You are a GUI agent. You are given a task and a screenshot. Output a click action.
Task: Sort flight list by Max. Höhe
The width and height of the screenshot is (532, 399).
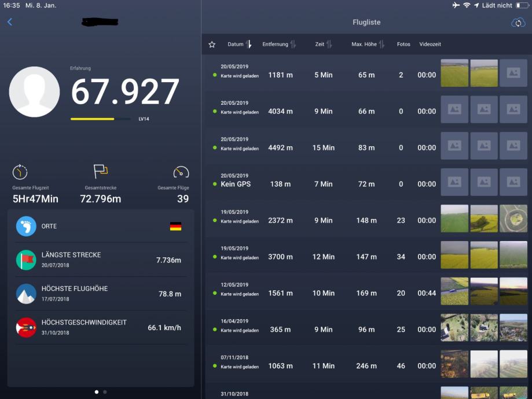tap(368, 45)
